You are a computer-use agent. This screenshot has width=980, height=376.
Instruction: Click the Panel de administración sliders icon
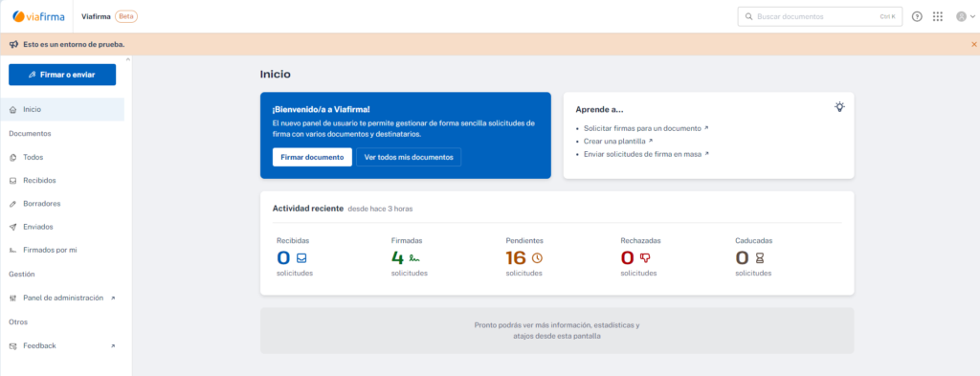(13, 299)
